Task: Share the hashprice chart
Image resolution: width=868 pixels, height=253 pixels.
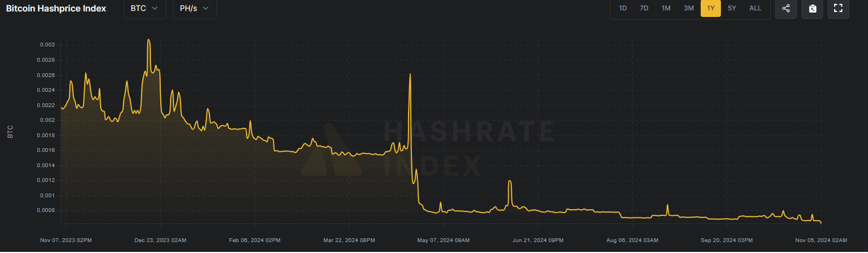Action: (x=786, y=8)
